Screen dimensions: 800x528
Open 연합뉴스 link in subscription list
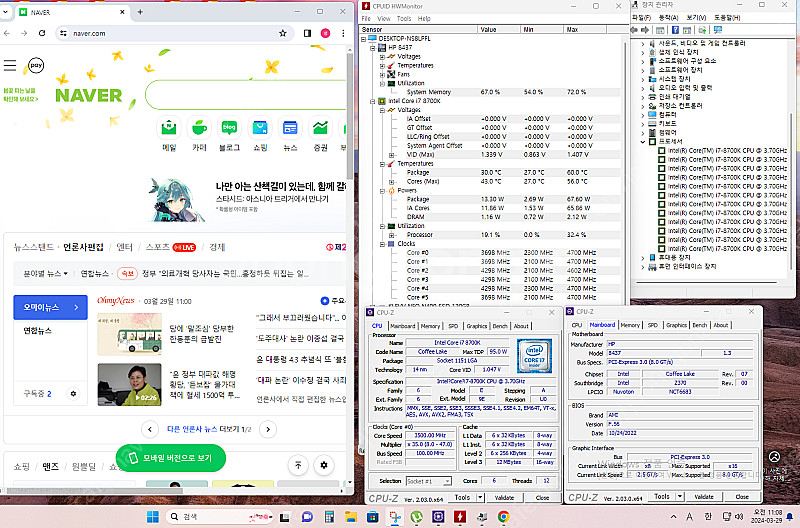pos(37,331)
